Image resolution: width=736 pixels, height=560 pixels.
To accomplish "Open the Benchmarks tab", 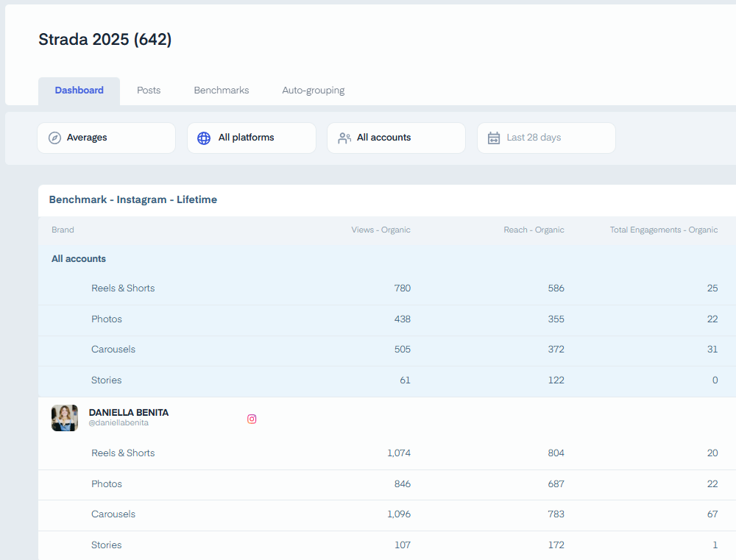I will point(222,91).
